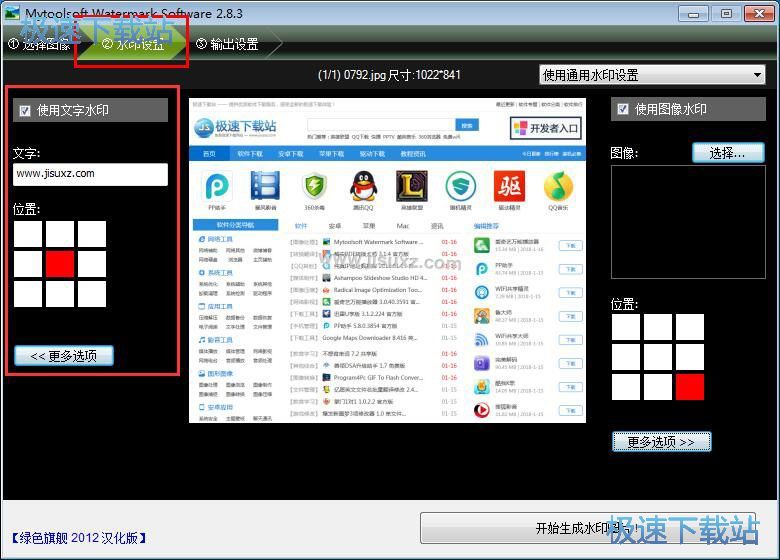Set text watermark position to bottom-right
Image resolution: width=780 pixels, height=560 pixels.
(x=92, y=294)
